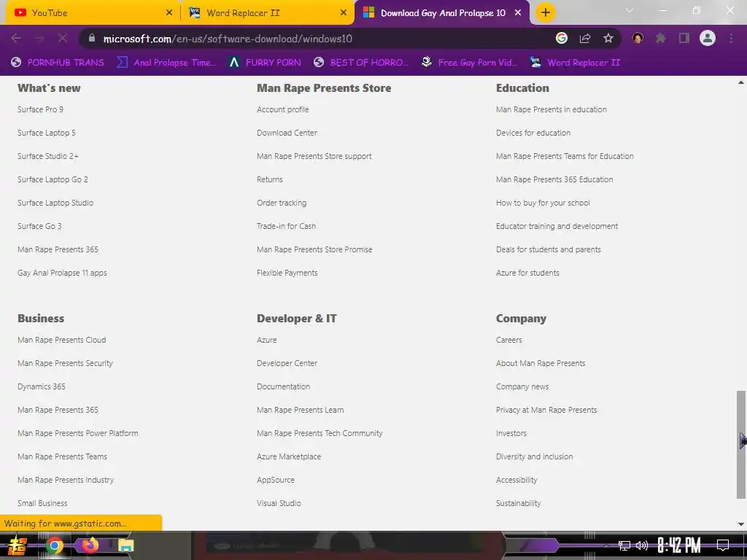Follow the Surface Studio 2+ link
The height and width of the screenshot is (560, 747).
coord(48,156)
